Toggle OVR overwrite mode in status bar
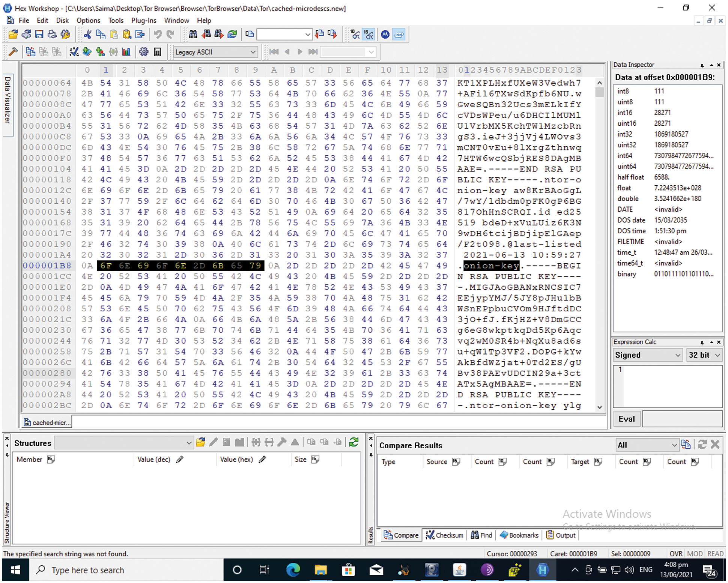Viewport: 728px width, 583px height. pos(676,554)
